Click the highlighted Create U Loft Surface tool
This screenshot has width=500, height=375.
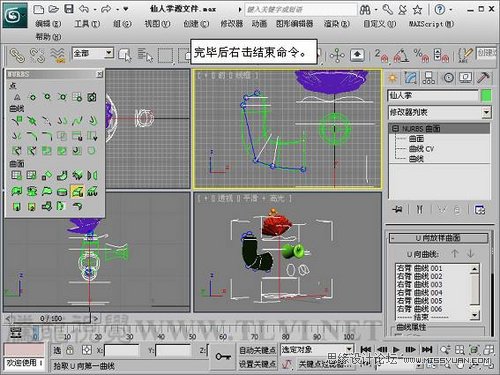(77, 191)
